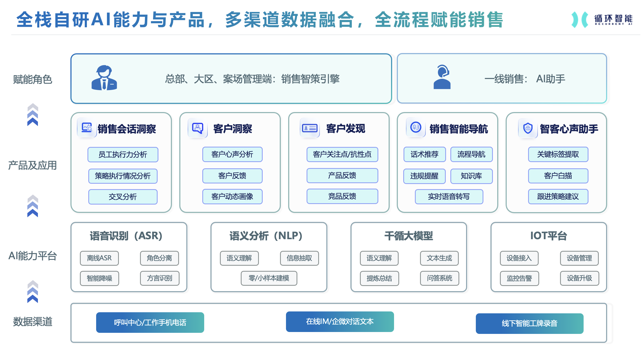
Task: Open the 客户心声分析 item
Action: [x=232, y=154]
